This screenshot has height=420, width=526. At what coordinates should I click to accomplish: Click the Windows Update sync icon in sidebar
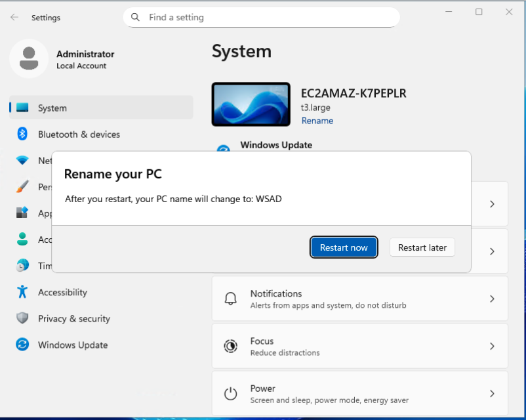click(22, 345)
